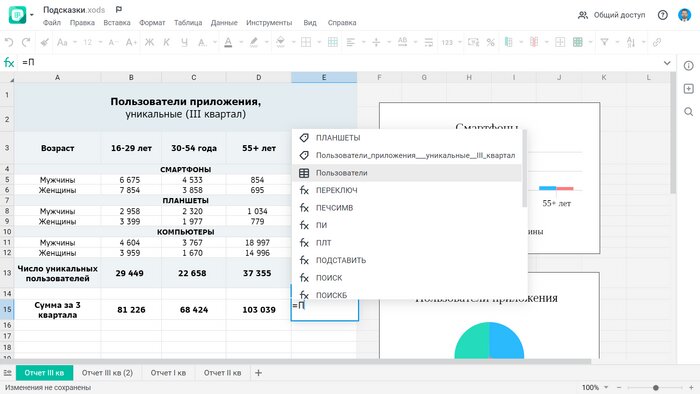Click the Undo arrow icon

click(8, 42)
